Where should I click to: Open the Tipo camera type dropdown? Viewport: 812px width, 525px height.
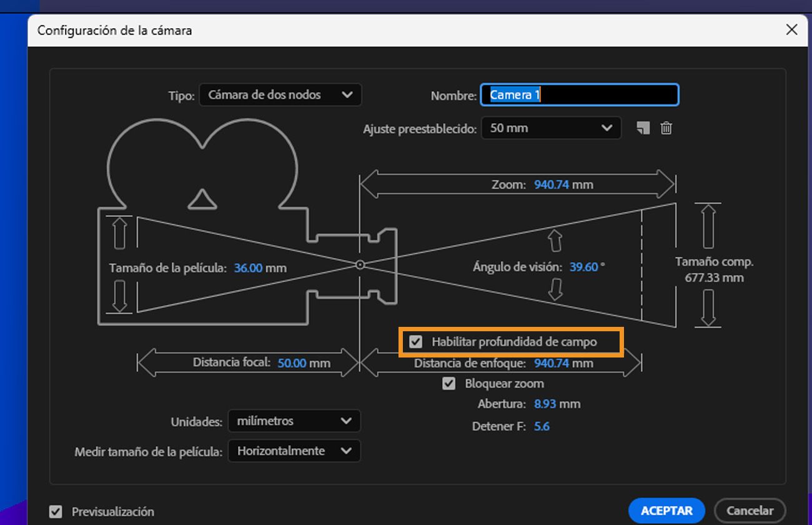[280, 95]
